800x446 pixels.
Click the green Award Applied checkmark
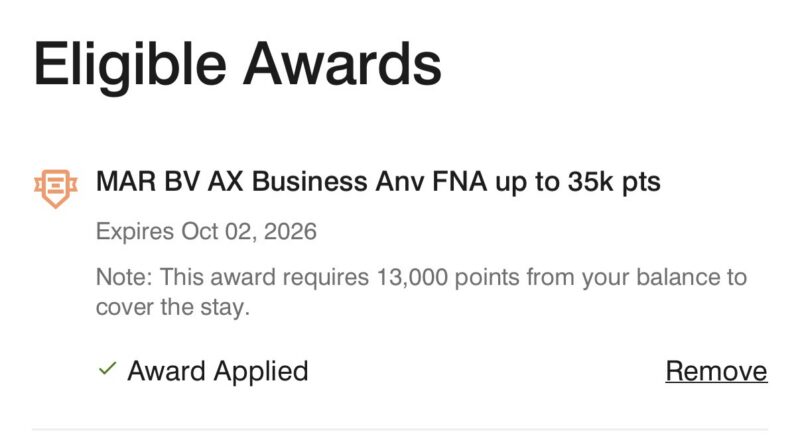(106, 370)
